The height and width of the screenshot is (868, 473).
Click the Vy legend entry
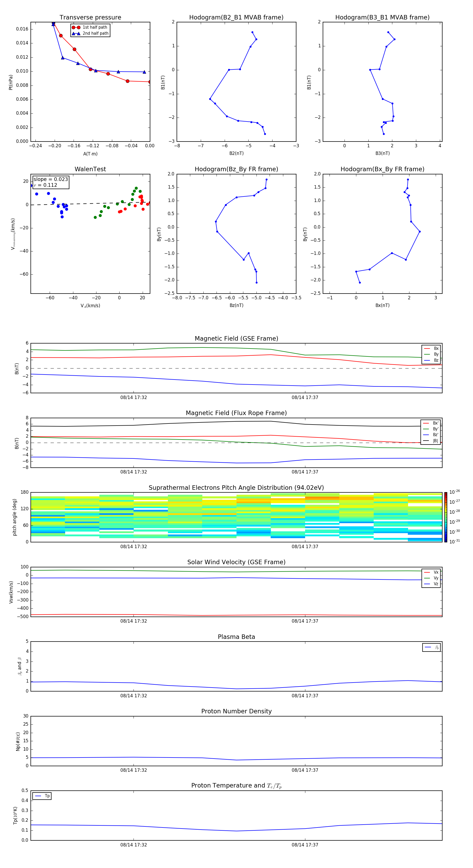[x=431, y=578]
